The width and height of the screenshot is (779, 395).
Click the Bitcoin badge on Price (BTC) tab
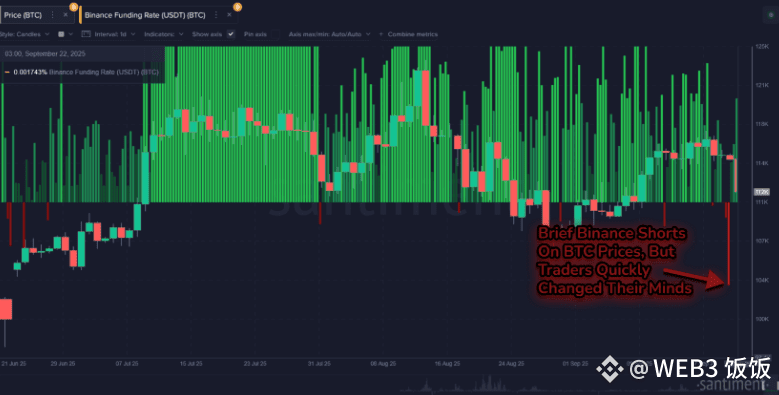[74, 6]
